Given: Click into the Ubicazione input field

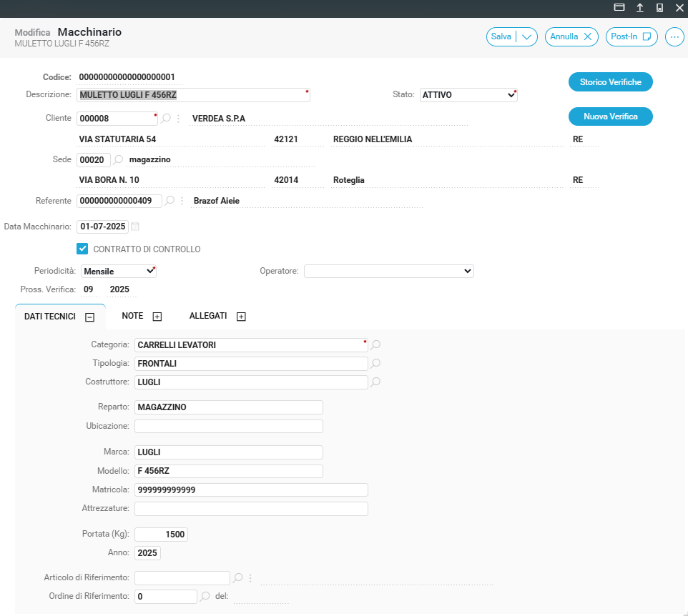Looking at the screenshot, I should click(x=229, y=427).
